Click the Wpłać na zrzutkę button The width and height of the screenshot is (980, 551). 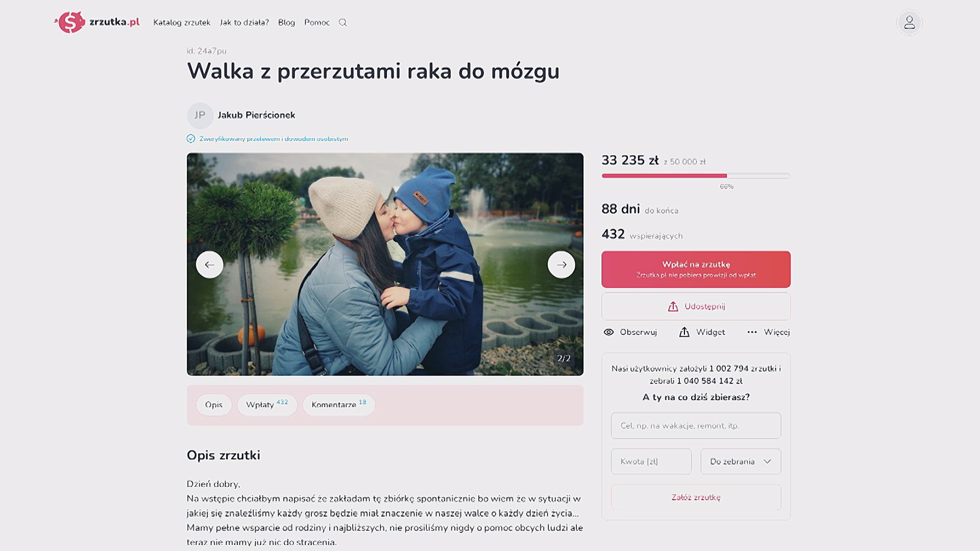coord(696,269)
